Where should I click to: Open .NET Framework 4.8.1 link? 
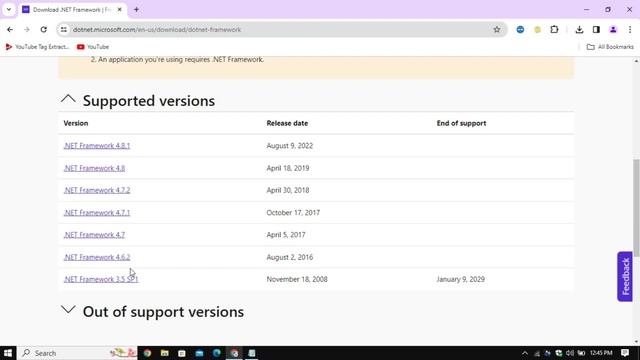point(97,146)
